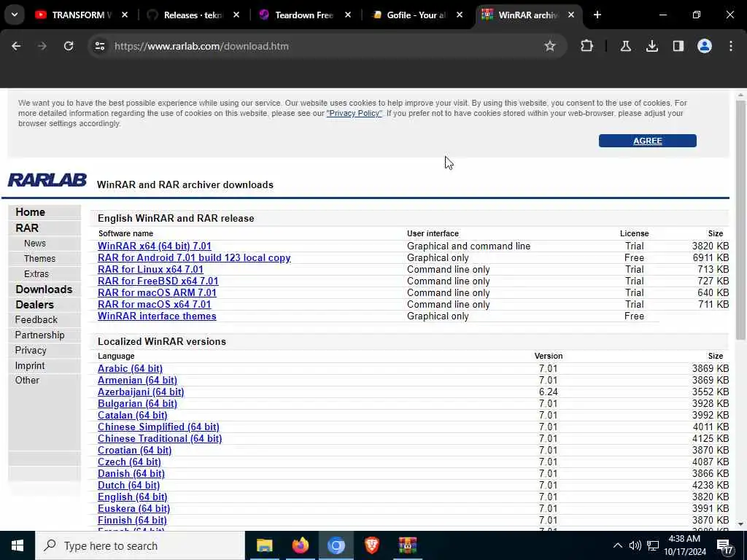Viewport: 747px width, 560px height.
Task: Reload the rarlab download page
Action: (x=69, y=46)
